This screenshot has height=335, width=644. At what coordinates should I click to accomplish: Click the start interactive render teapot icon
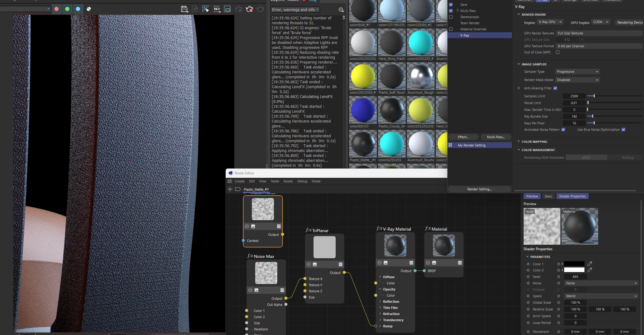[x=239, y=9]
